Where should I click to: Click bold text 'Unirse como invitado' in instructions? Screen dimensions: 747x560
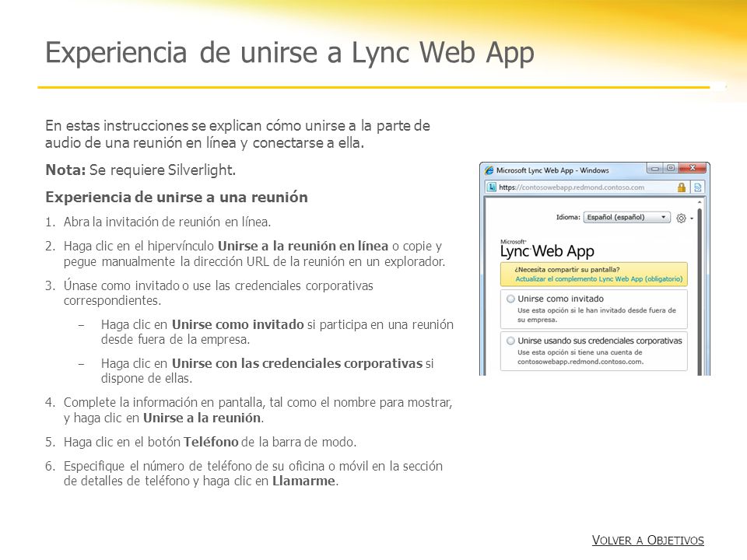[x=238, y=325]
